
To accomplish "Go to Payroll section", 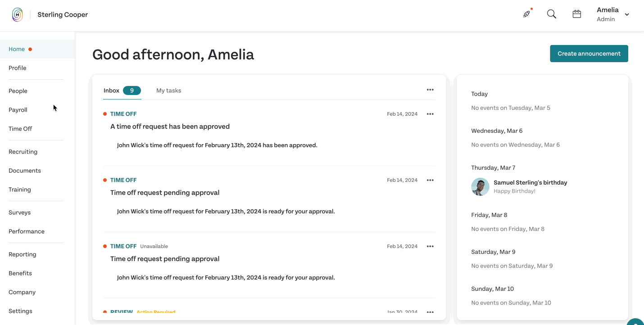I will [18, 110].
